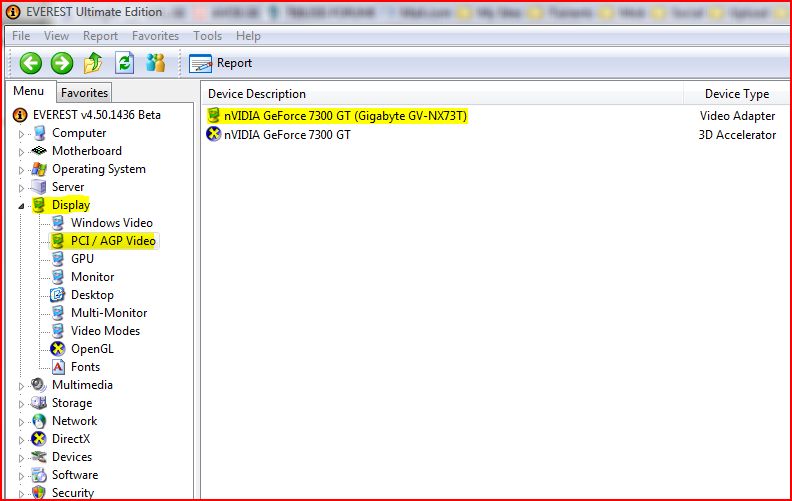This screenshot has height=501, width=792.
Task: Select EVEREST v4.50.1436 Beta root node
Action: click(96, 115)
